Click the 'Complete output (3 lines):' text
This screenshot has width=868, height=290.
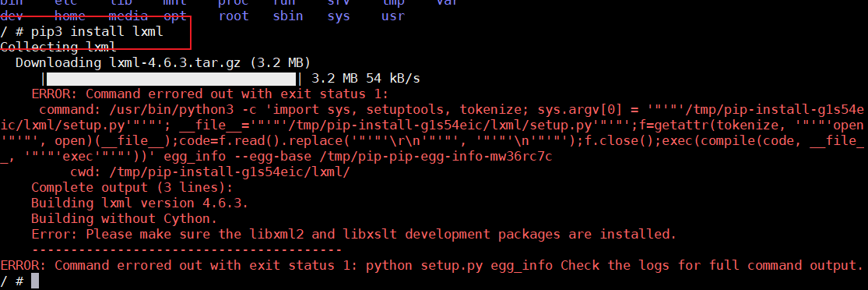(132, 187)
